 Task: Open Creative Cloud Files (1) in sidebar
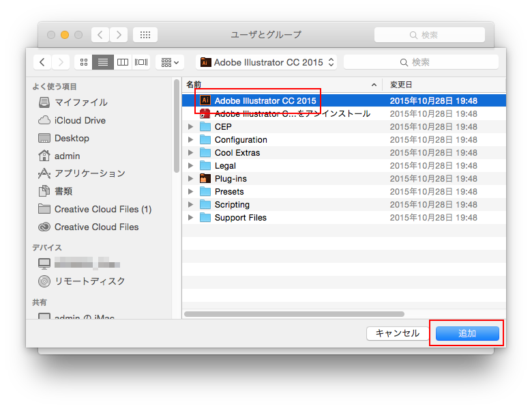(95, 209)
